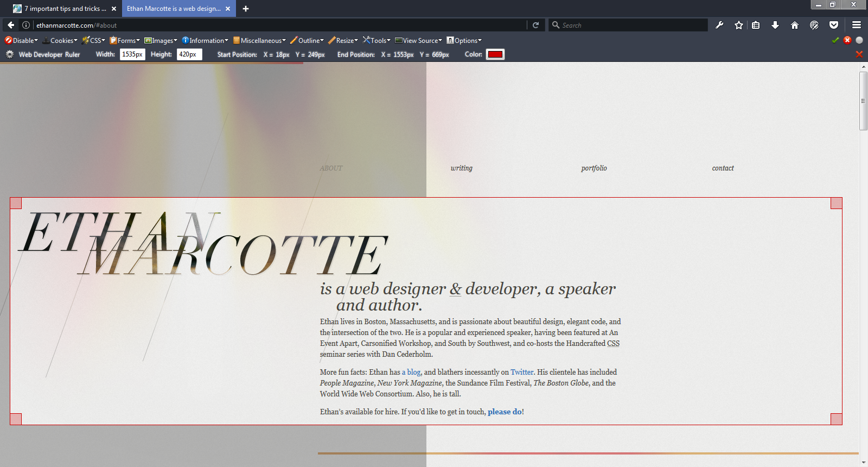Click the page vertical scrollbar thumb
The width and height of the screenshot is (868, 467).
click(863, 101)
